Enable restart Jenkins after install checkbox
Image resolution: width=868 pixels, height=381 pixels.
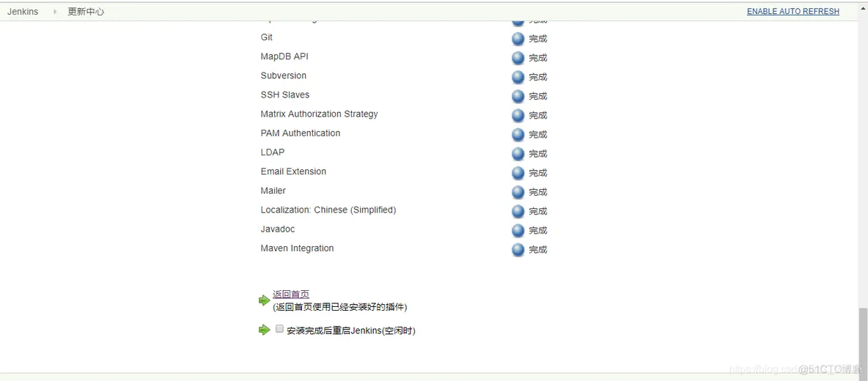click(x=279, y=328)
